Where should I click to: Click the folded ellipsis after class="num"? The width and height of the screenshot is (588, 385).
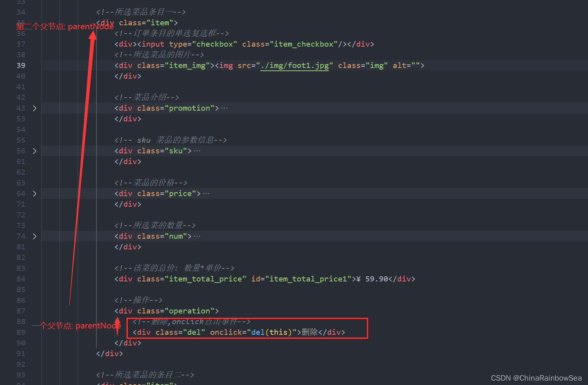point(197,236)
